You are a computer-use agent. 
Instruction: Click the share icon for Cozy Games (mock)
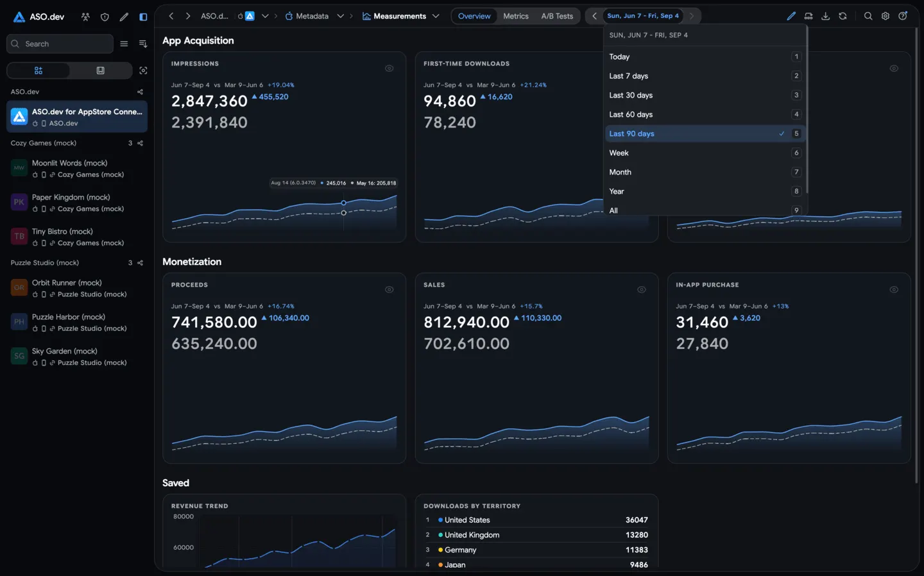point(141,143)
